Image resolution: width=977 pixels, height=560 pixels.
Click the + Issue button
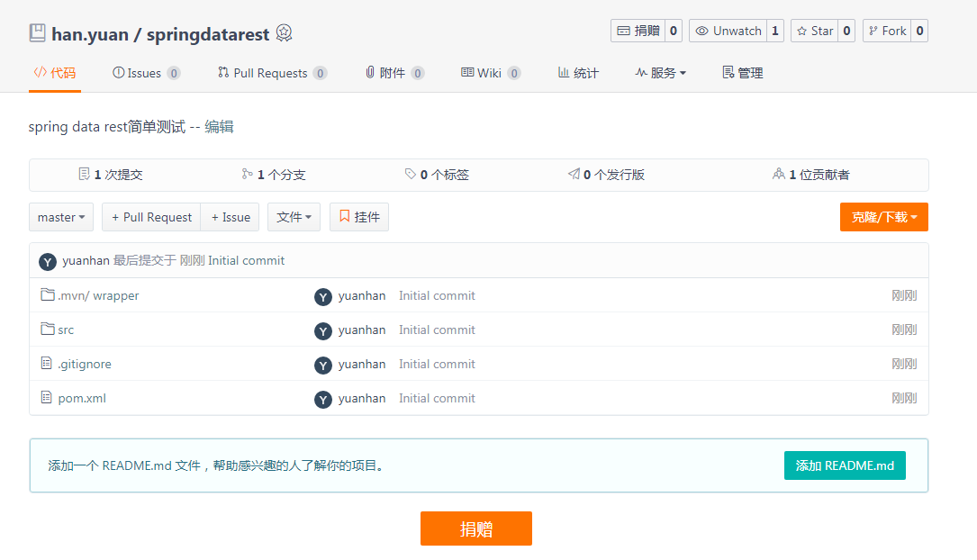click(x=230, y=217)
